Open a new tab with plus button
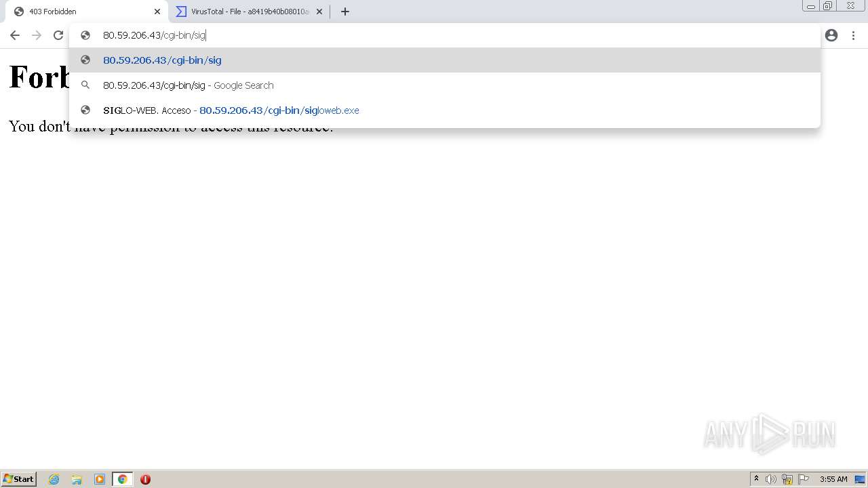The height and width of the screenshot is (488, 868). 345,12
